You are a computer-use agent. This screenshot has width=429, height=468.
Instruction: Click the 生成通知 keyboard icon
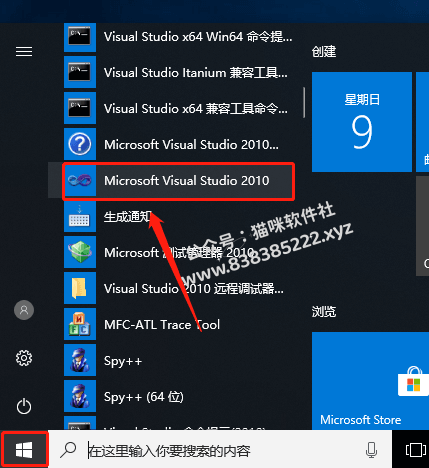coord(80,216)
